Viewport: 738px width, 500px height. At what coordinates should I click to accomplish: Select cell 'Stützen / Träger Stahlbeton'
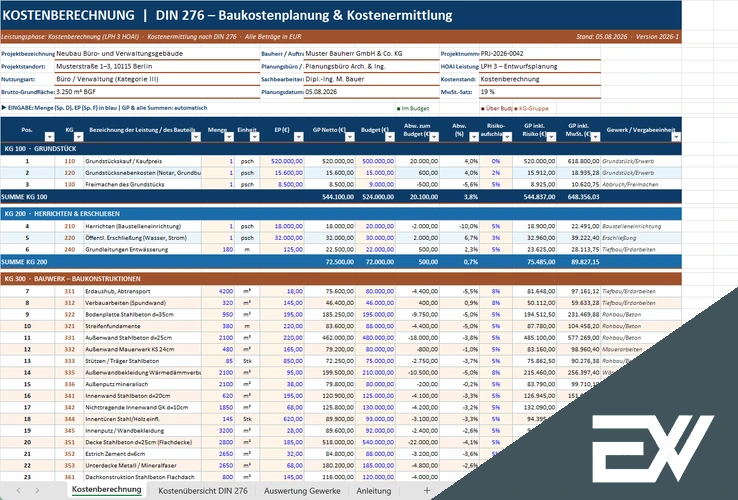pos(143,361)
